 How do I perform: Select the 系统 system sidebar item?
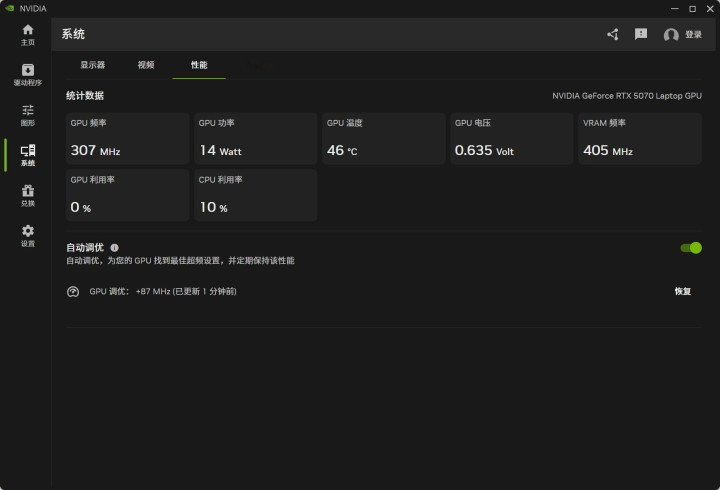pos(28,155)
